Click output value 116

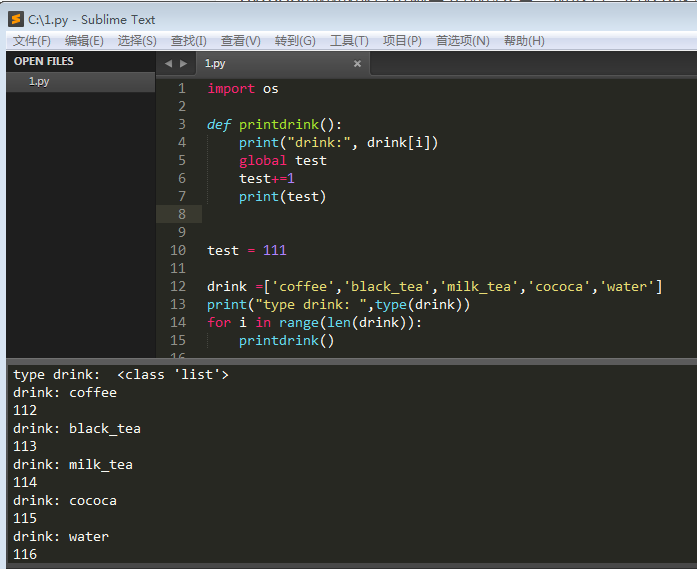click(x=25, y=554)
